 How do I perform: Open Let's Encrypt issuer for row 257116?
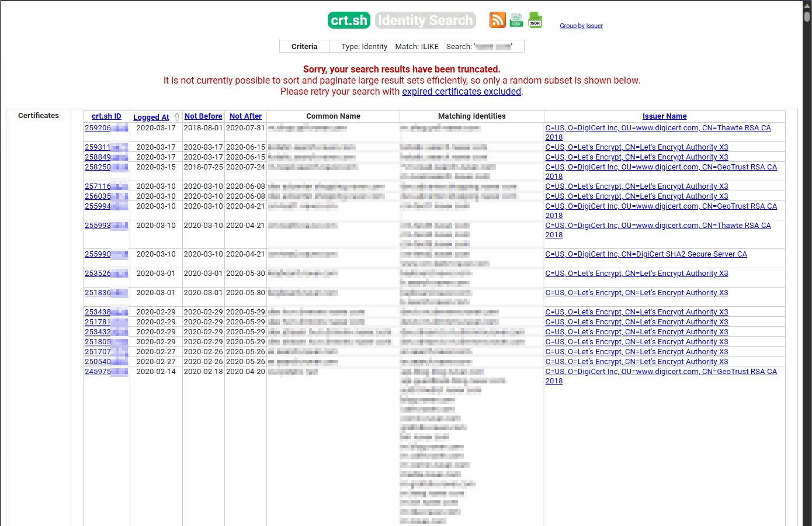coord(637,186)
